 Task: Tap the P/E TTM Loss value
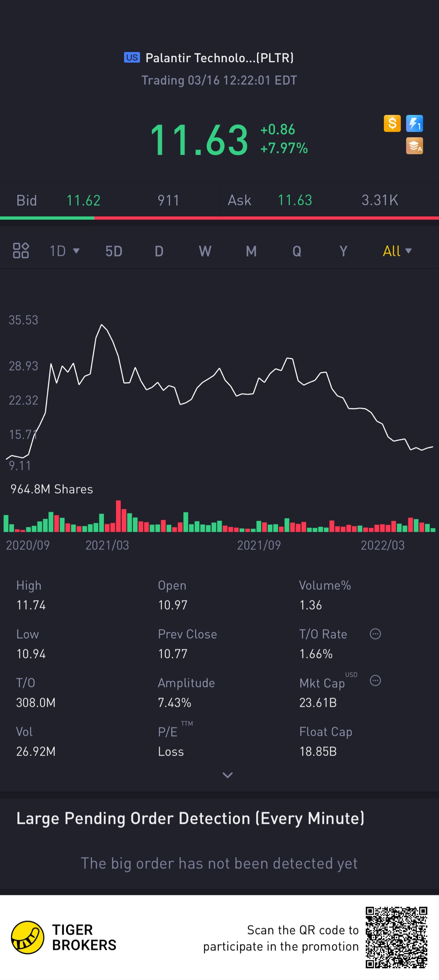point(171,751)
